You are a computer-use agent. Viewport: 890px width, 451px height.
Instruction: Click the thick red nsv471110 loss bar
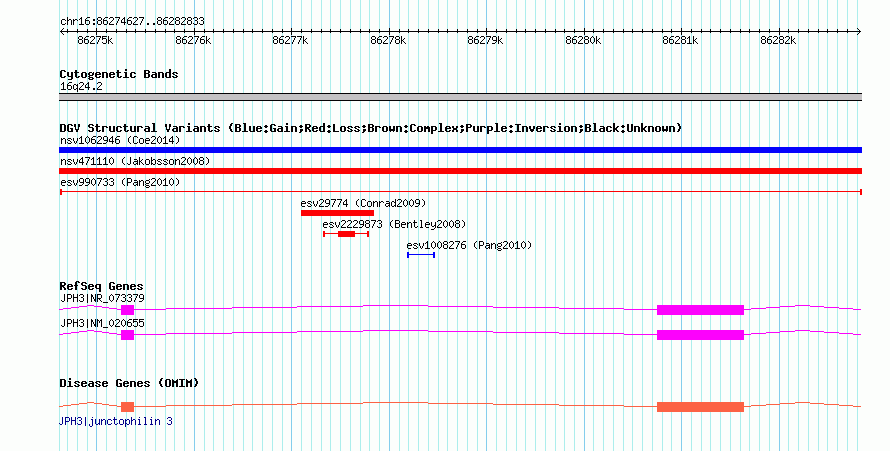[x=460, y=171]
